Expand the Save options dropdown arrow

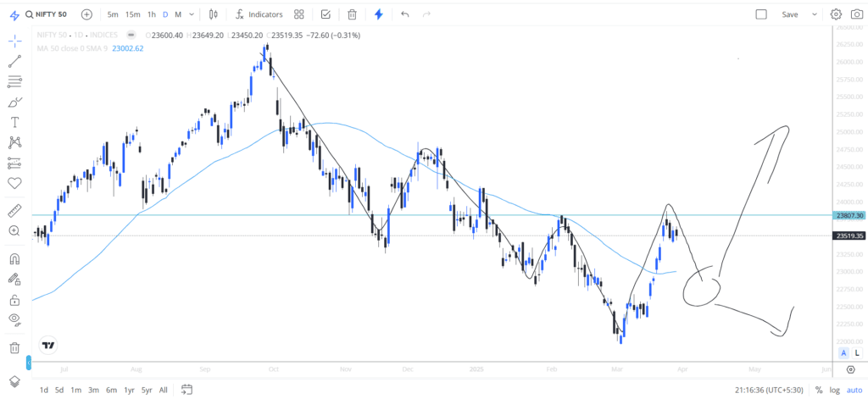[815, 14]
